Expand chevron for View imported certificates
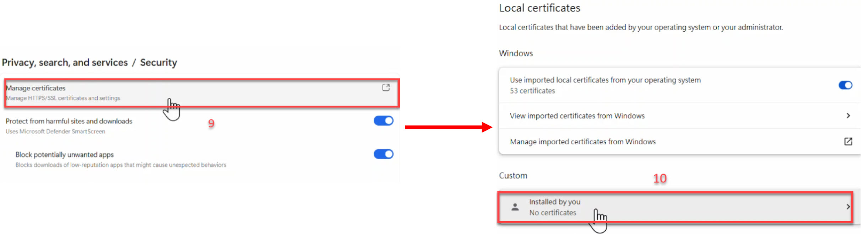The image size is (868, 234). [848, 116]
